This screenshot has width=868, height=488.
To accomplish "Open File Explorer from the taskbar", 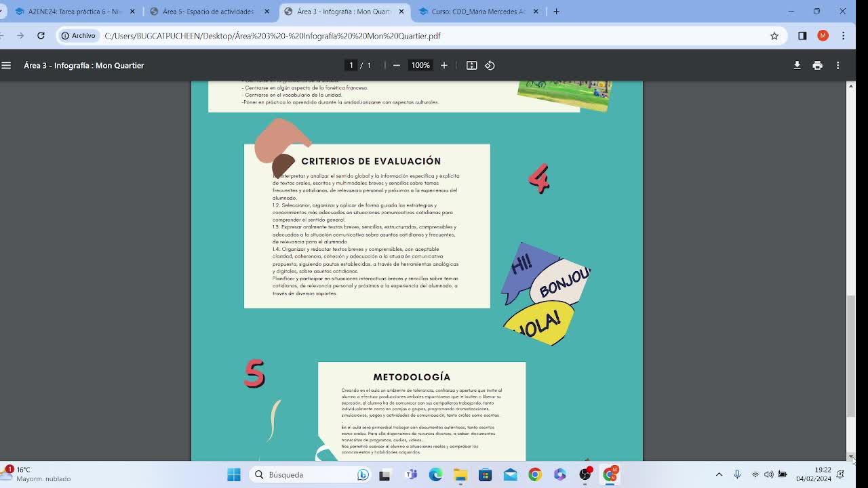I will tap(460, 474).
